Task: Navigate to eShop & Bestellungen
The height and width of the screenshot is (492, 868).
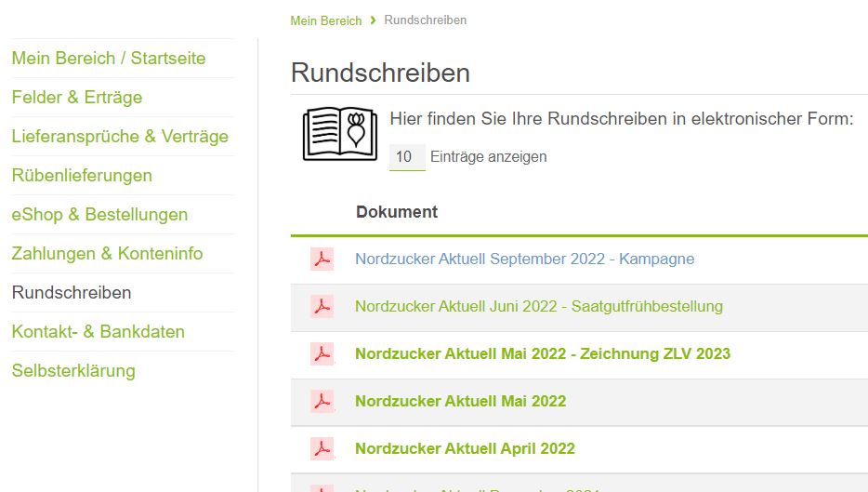Action: 99,215
